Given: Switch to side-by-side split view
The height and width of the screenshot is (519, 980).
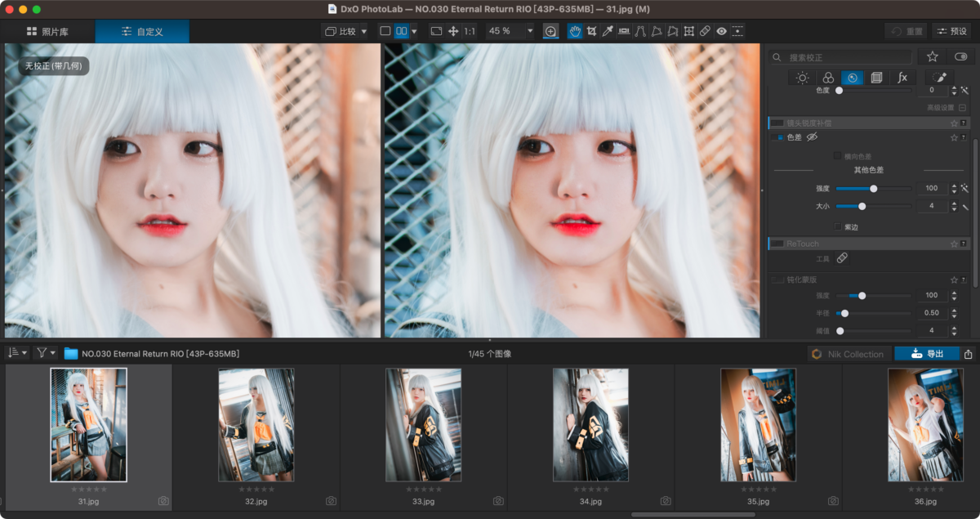Looking at the screenshot, I should pos(401,31).
